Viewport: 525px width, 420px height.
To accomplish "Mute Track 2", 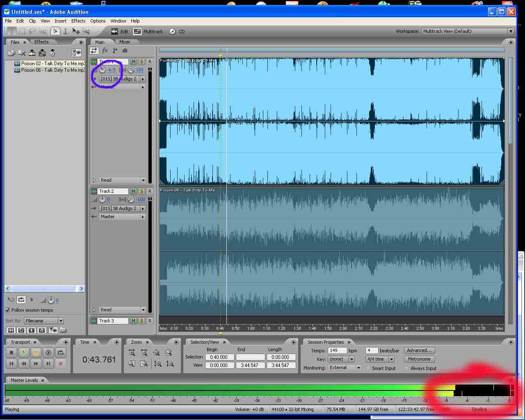I will pos(133,191).
